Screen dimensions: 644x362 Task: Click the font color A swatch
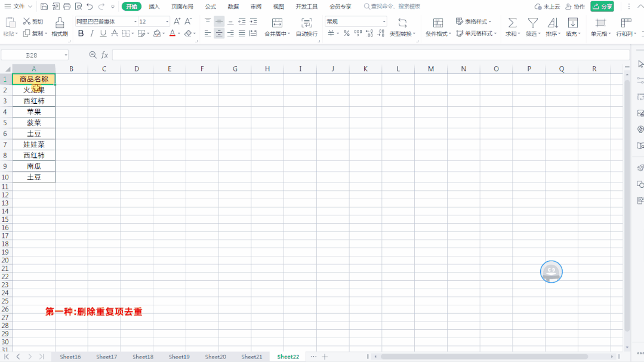(x=172, y=33)
